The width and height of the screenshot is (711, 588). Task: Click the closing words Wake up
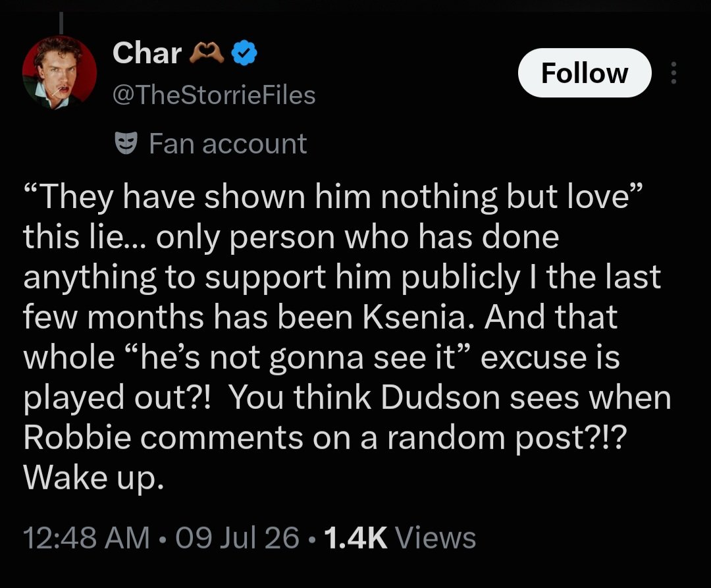[x=93, y=478]
